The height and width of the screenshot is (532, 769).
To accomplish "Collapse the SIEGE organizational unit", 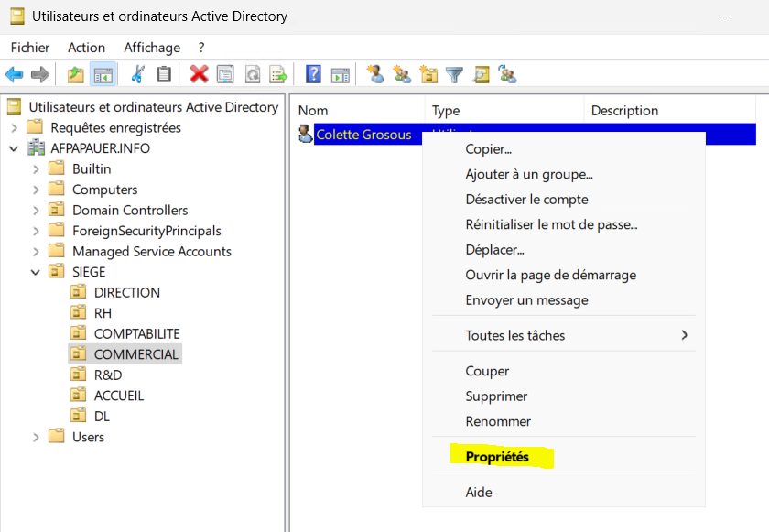I will pyautogui.click(x=36, y=272).
